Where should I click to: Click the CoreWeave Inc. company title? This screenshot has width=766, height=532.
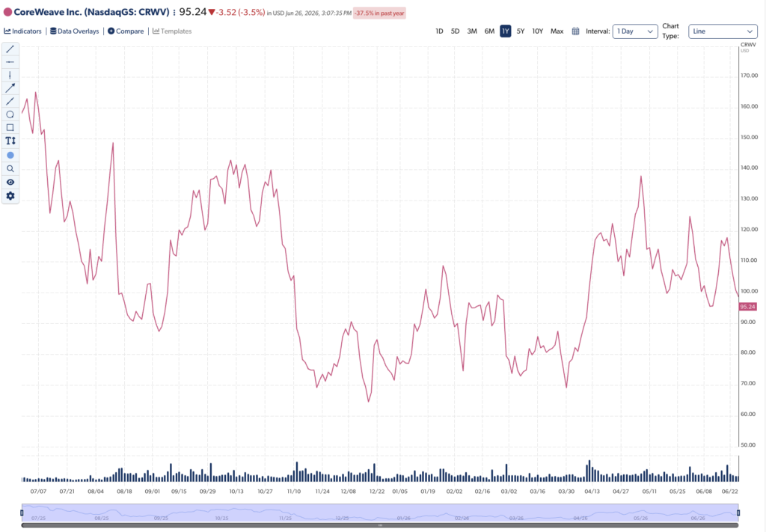point(91,12)
